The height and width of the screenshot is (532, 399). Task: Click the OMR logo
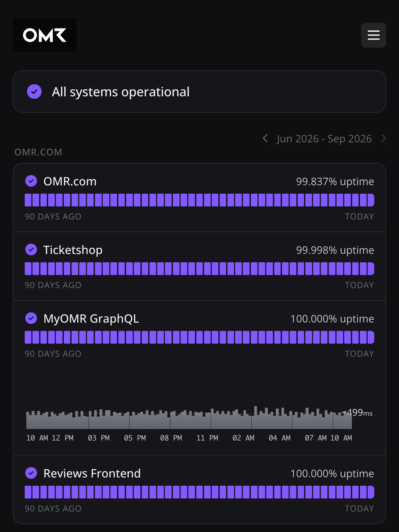[45, 35]
